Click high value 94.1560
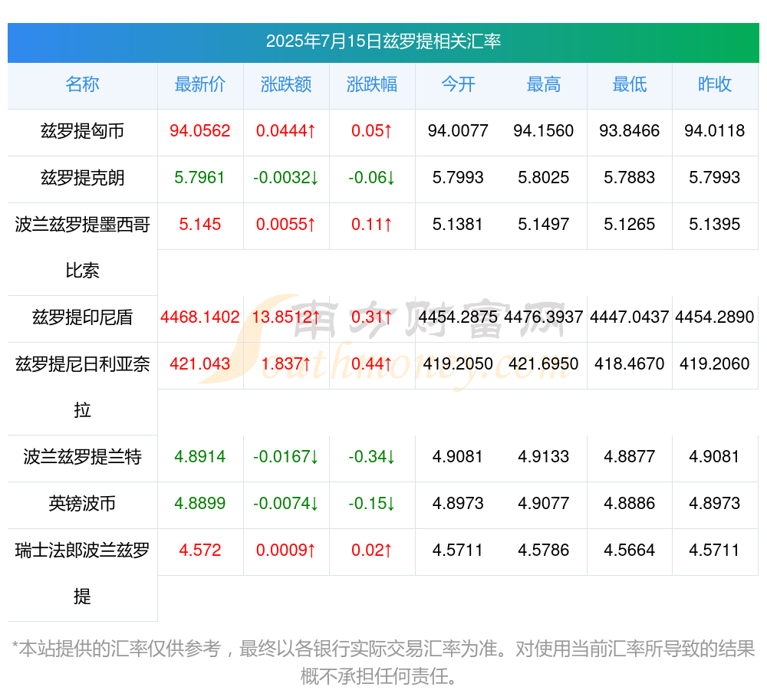767x700 pixels. pos(544,130)
